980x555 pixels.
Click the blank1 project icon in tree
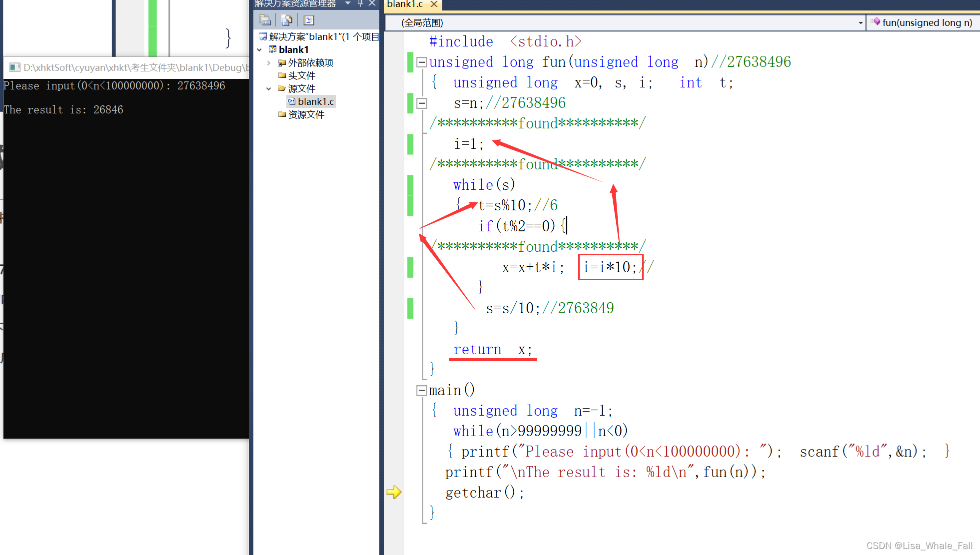click(x=272, y=49)
